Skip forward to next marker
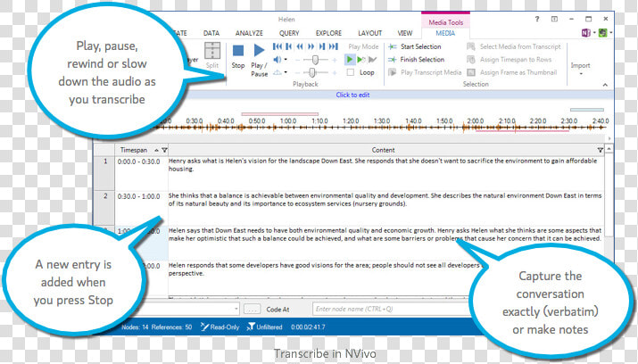The height and width of the screenshot is (364, 638). 322,46
